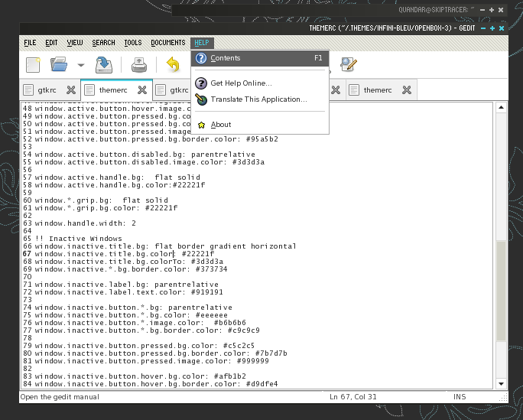Click line 61 window.*.grip.bg.color: #22221f

(x=106, y=208)
